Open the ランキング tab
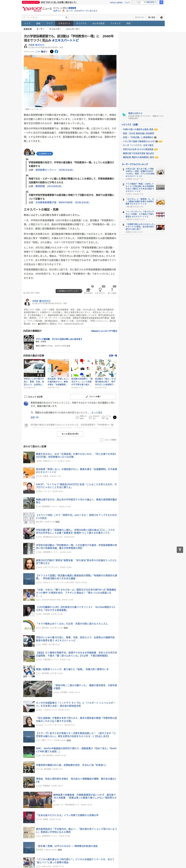186x868 pixels. tap(115, 24)
